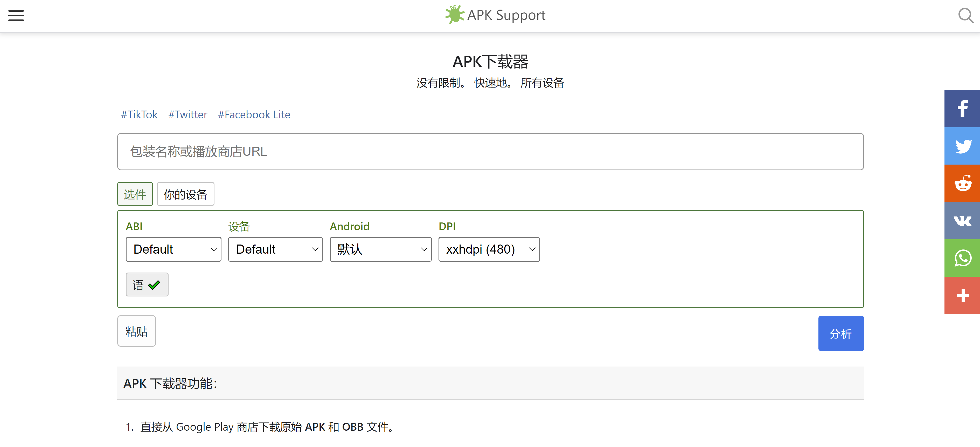Image resolution: width=980 pixels, height=447 pixels.
Task: Share on WhatsApp
Action: [962, 258]
